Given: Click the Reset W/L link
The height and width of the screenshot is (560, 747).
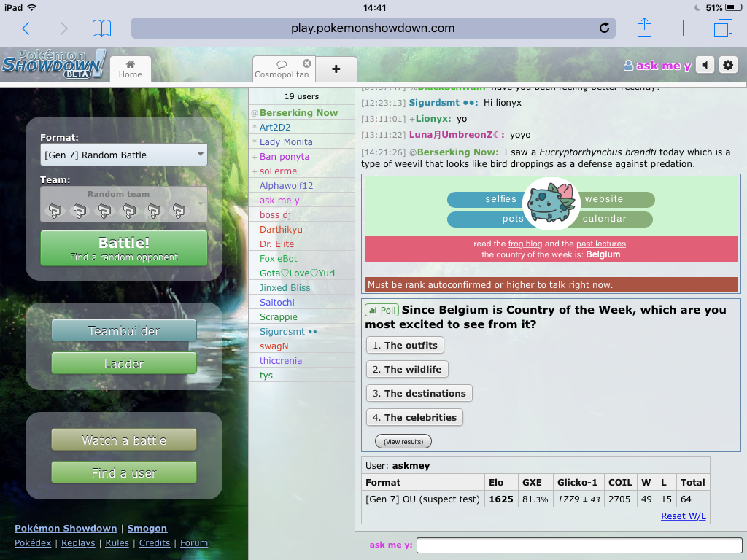Looking at the screenshot, I should click(683, 516).
